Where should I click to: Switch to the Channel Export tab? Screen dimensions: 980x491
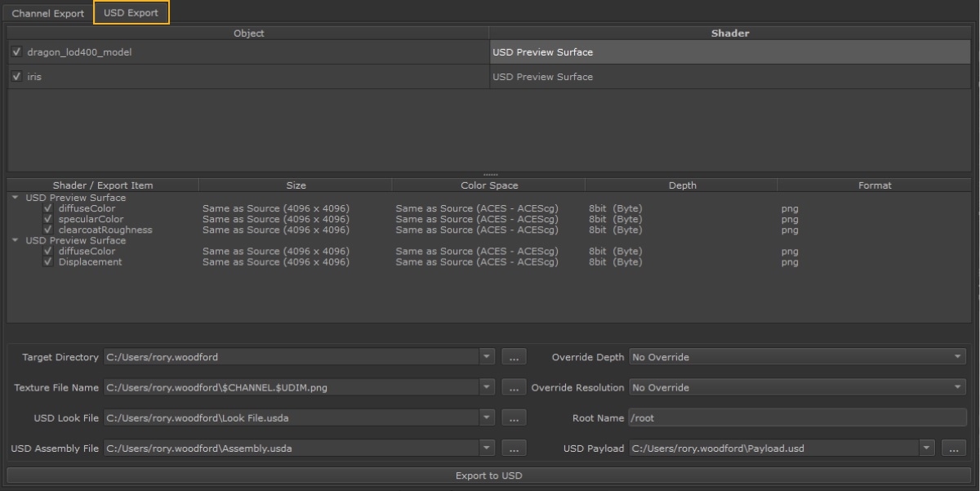click(x=47, y=13)
